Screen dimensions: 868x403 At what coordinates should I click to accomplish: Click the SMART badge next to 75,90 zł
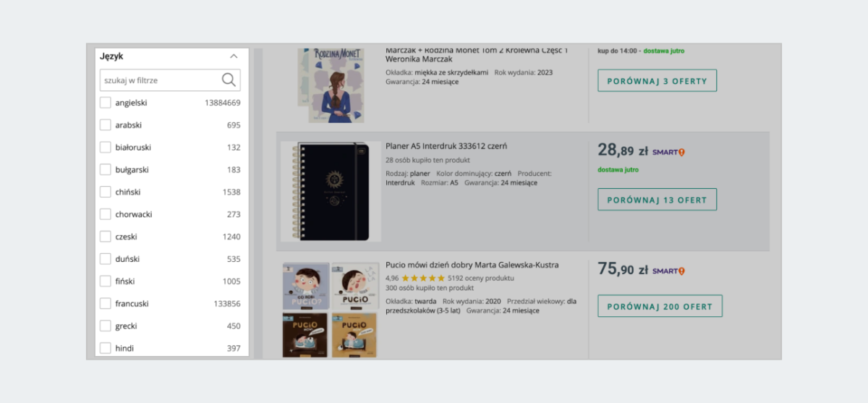pos(668,271)
